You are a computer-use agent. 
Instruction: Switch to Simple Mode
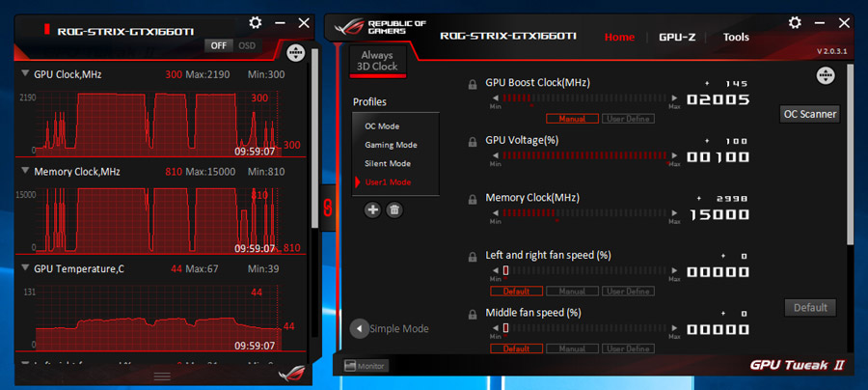tap(398, 328)
